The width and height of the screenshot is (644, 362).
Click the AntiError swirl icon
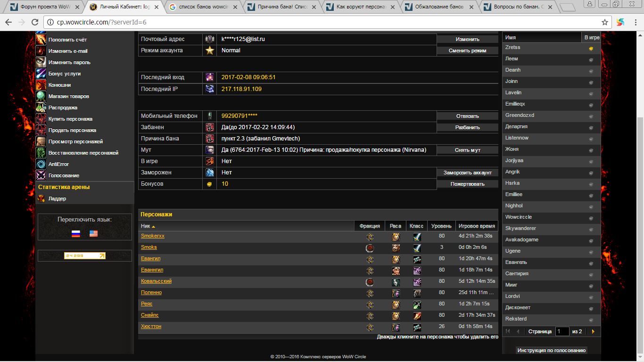pyautogui.click(x=41, y=164)
